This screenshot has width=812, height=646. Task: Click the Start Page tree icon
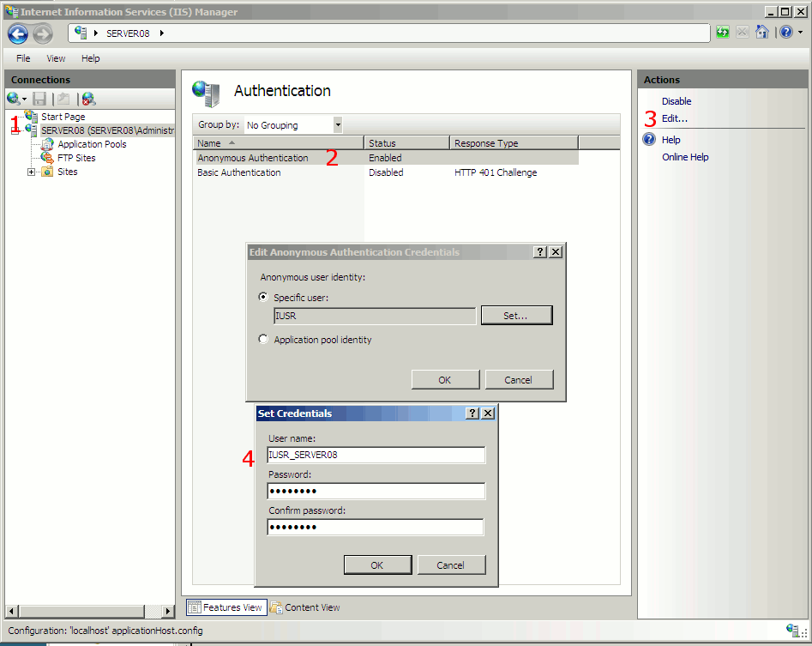31,117
